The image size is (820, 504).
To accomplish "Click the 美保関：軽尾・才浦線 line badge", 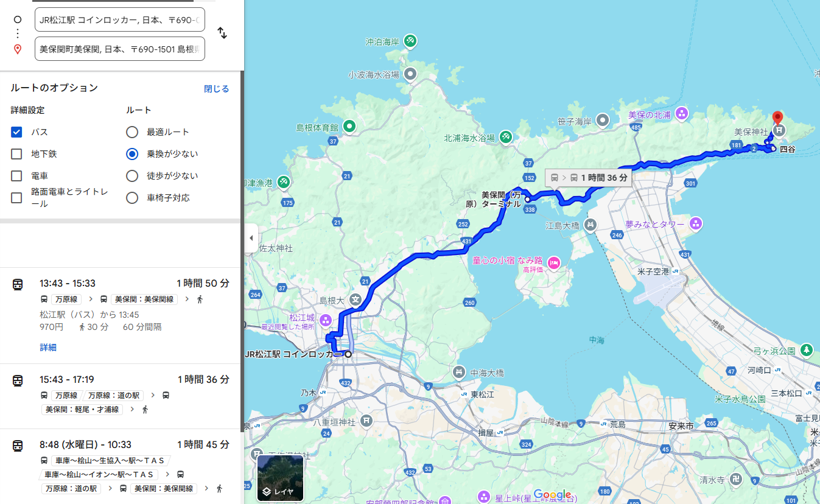I will [82, 410].
